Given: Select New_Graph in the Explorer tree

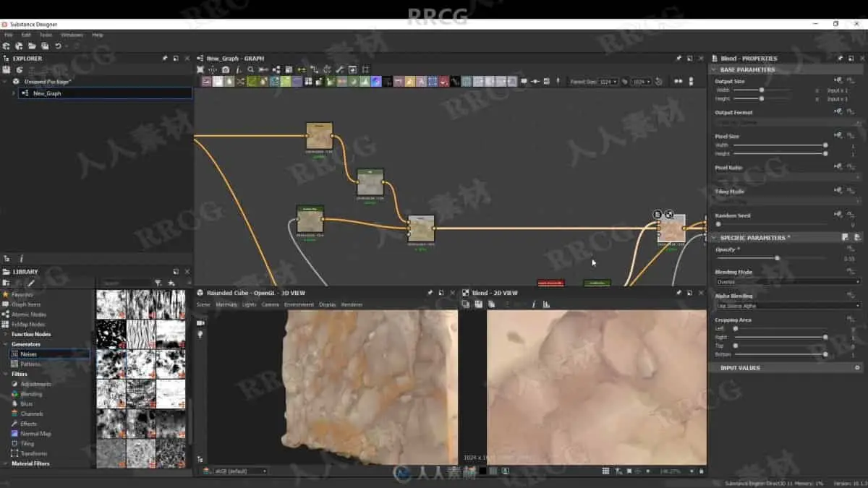Looking at the screenshot, I should click(47, 93).
